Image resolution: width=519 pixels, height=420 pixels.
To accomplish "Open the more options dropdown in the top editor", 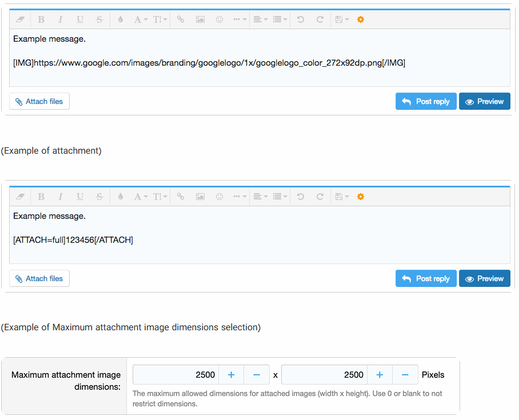I will click(x=239, y=19).
